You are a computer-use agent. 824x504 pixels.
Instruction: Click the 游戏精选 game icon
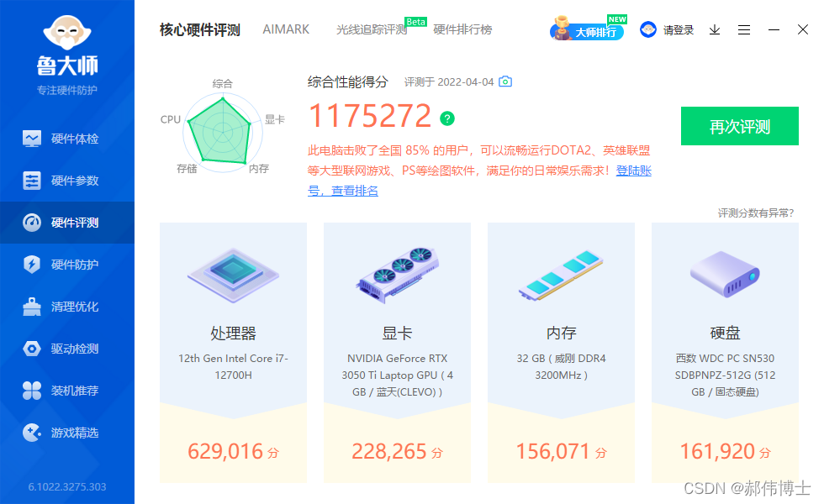tap(32, 433)
